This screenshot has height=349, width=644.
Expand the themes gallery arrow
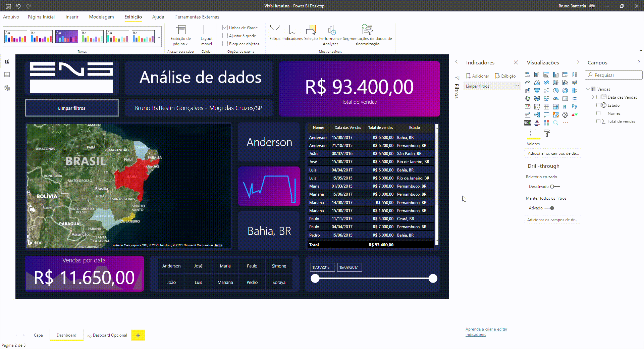(x=159, y=38)
